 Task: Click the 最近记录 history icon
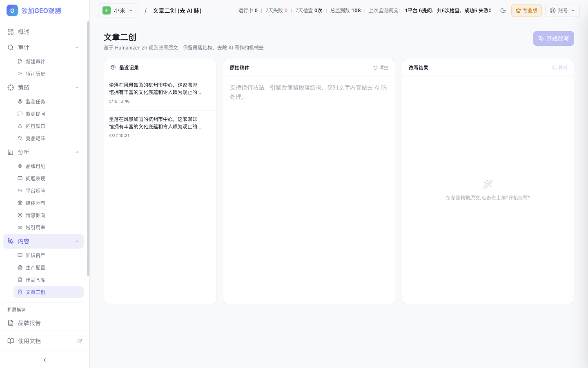(x=113, y=67)
